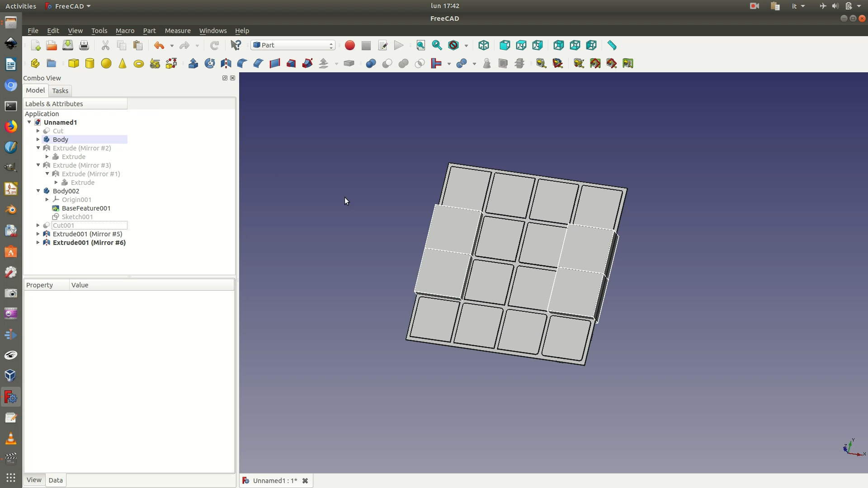Add a Torus solid
The height and width of the screenshot is (488, 868).
point(139,63)
